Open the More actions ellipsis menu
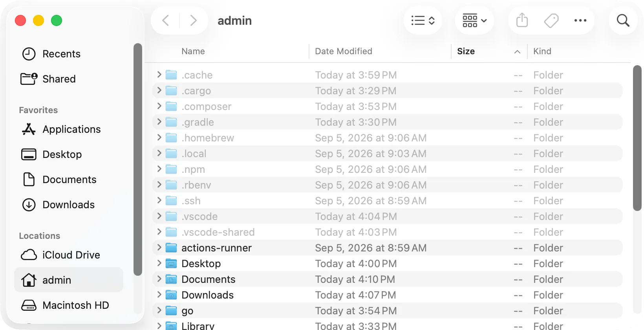 click(580, 20)
